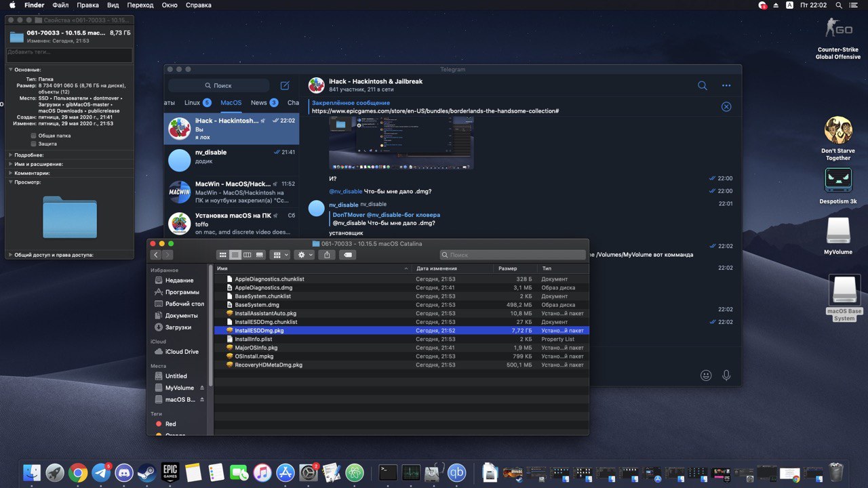
Task: Open the Установка macOS на ПК chat
Action: pyautogui.click(x=231, y=223)
